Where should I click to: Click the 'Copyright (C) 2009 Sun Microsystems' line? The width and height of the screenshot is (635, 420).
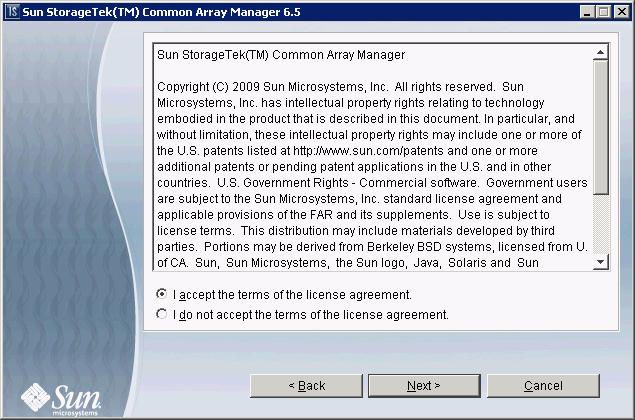[x=340, y=87]
